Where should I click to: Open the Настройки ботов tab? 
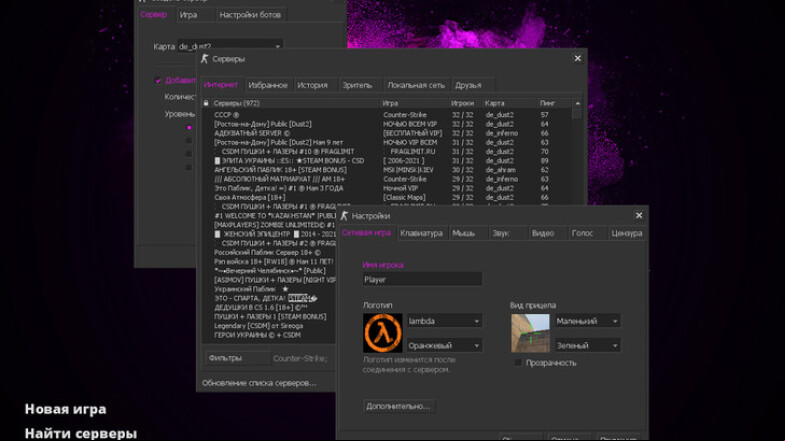pos(250,15)
